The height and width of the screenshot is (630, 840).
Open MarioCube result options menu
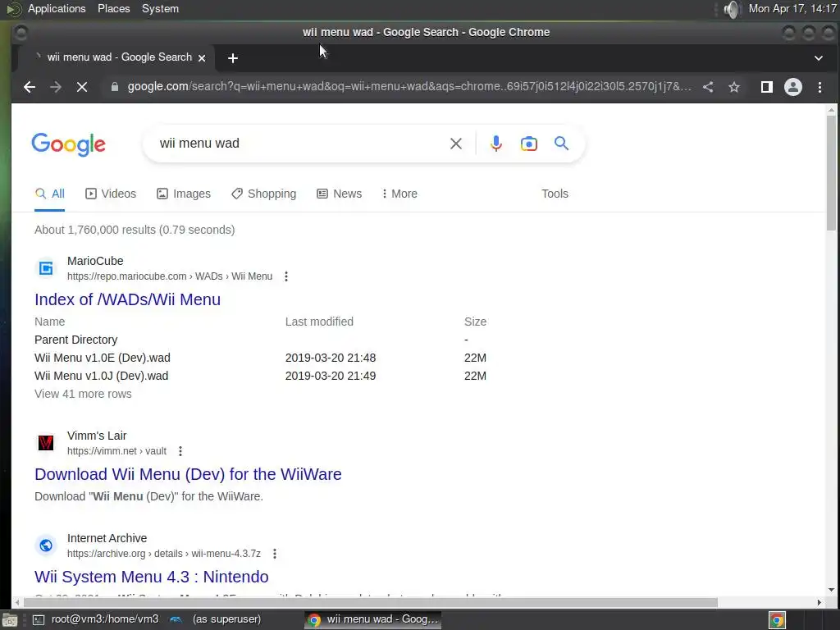tap(286, 276)
